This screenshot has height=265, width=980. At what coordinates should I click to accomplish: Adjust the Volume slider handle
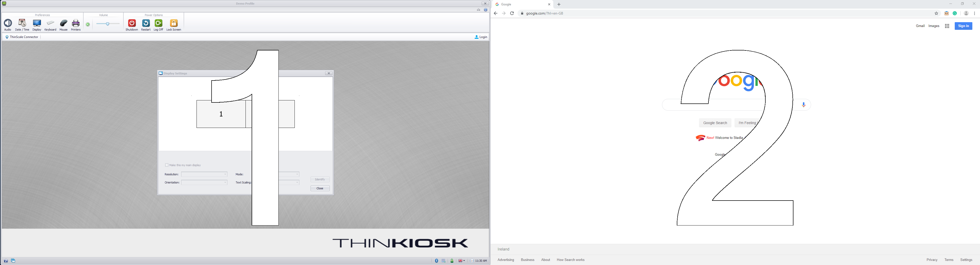(x=108, y=24)
